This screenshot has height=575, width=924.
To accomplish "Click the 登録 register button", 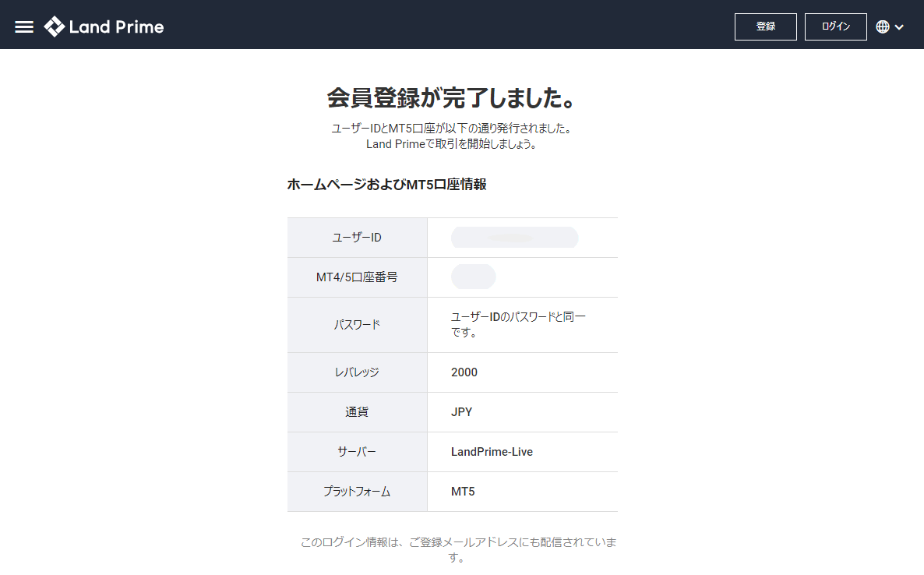I will point(766,26).
